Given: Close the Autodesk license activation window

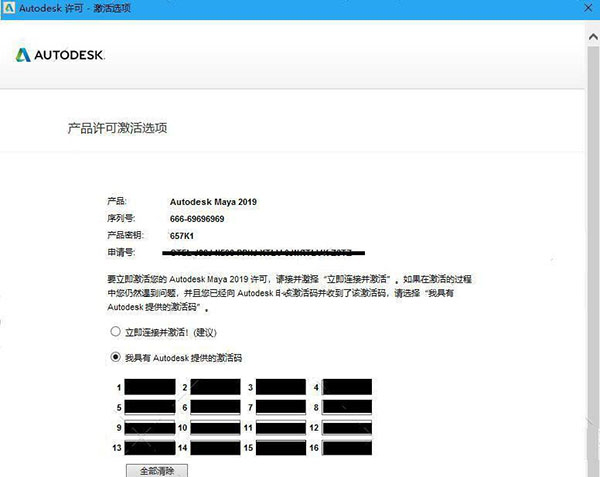Looking at the screenshot, I should (x=589, y=8).
